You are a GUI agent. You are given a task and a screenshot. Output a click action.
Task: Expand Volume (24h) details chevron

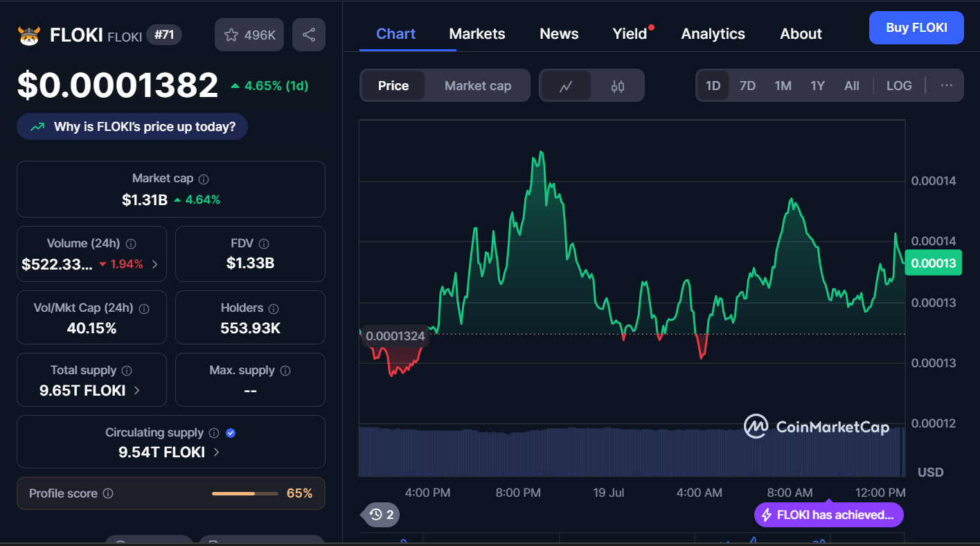(154, 264)
